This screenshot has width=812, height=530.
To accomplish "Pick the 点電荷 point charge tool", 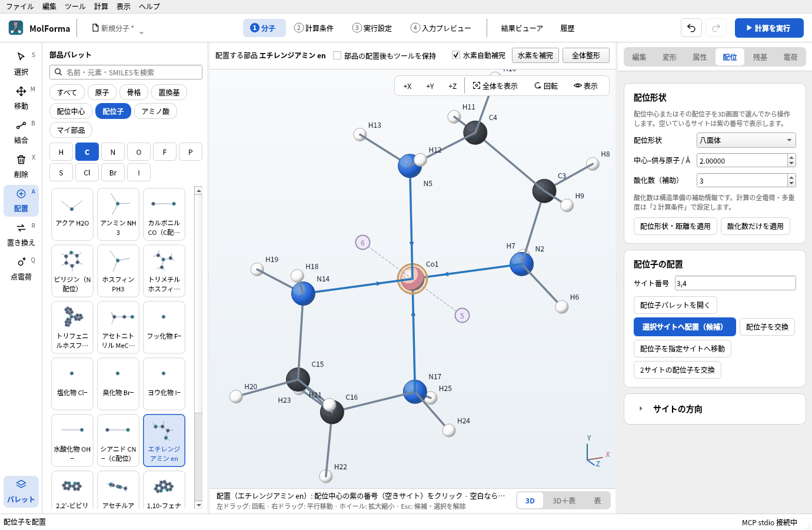I will [21, 269].
